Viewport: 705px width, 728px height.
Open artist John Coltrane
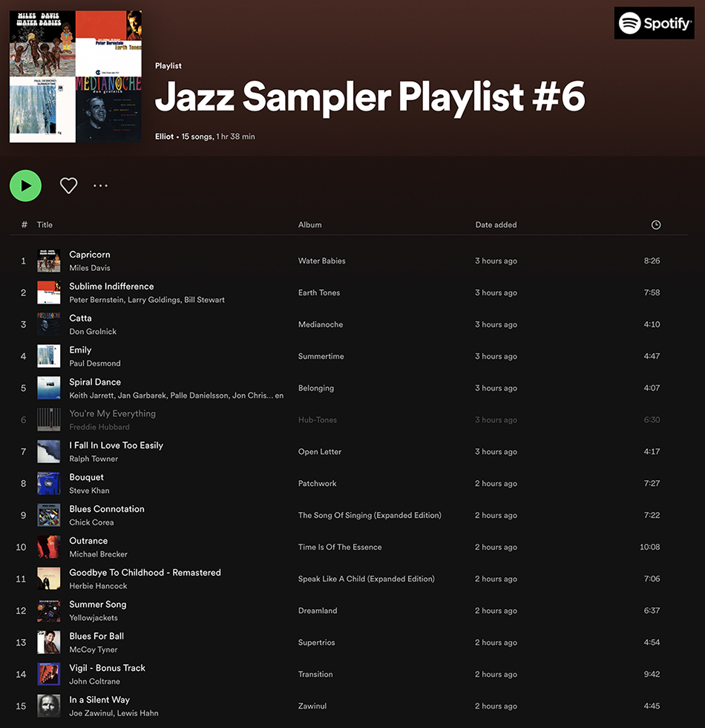95,681
